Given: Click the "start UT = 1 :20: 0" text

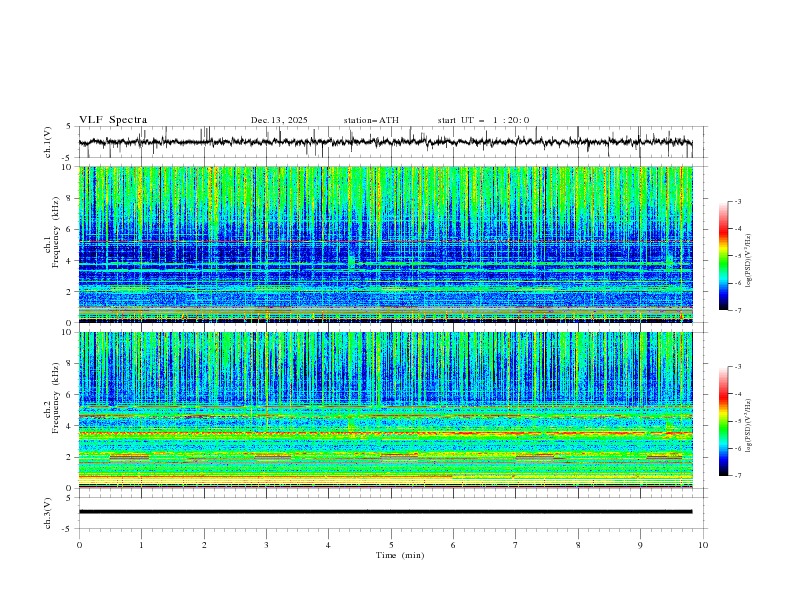Looking at the screenshot, I should pyautogui.click(x=483, y=120).
